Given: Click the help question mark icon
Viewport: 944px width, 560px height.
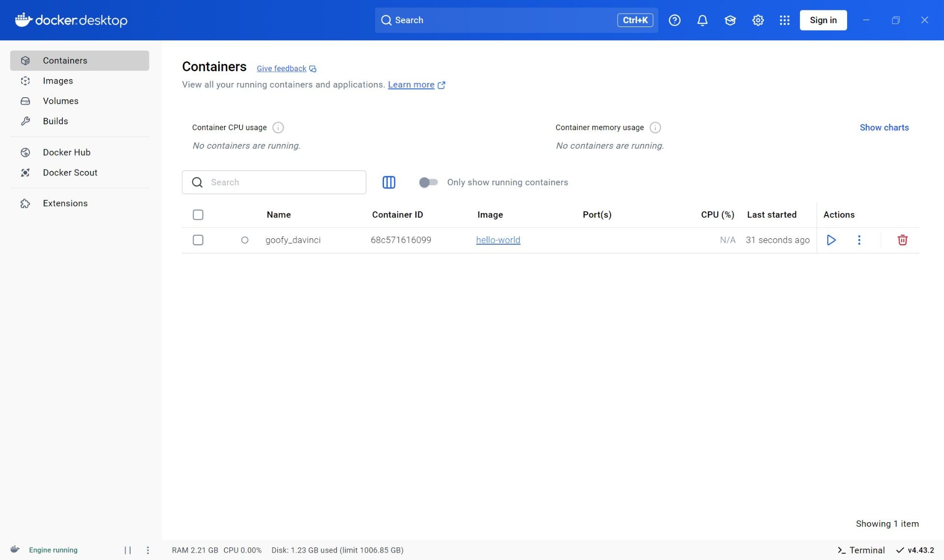Looking at the screenshot, I should [x=675, y=20].
